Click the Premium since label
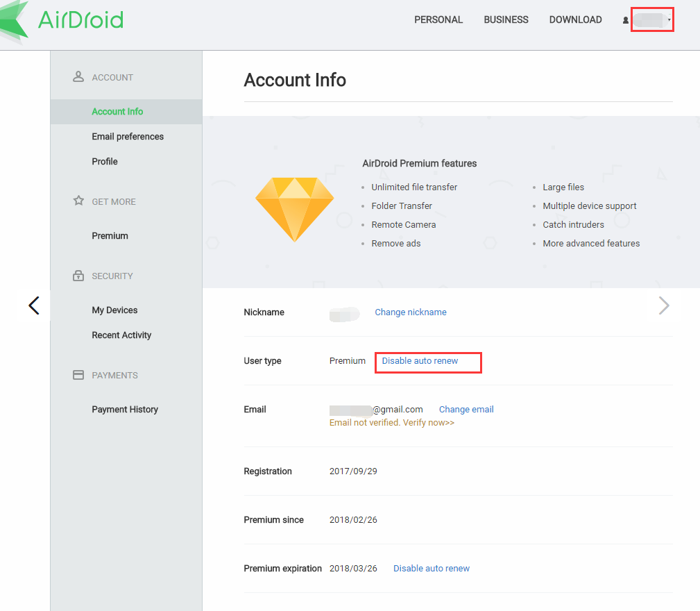Viewport: 700px width, 611px height. tap(273, 519)
